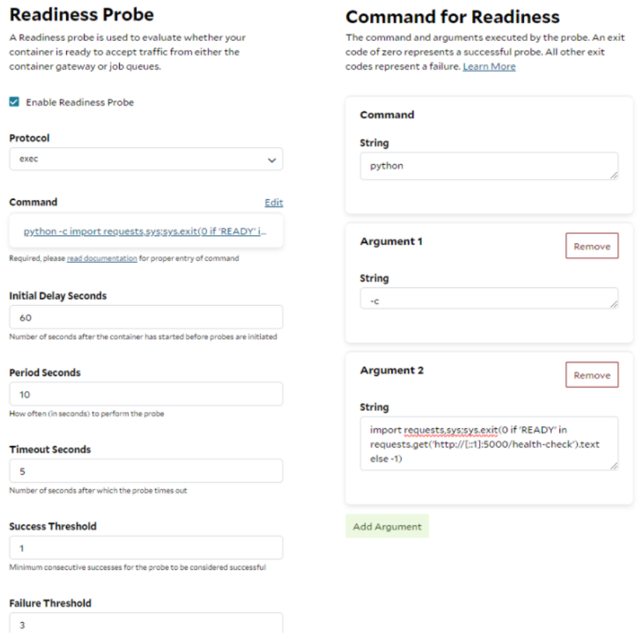Grab the resize handle of Argument 2 textbox

pyautogui.click(x=614, y=466)
